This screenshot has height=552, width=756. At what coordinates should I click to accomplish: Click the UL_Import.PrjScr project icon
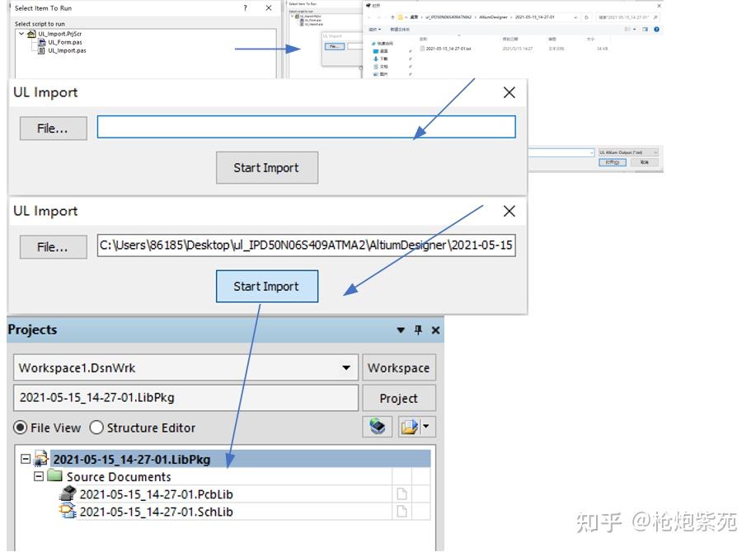32,34
